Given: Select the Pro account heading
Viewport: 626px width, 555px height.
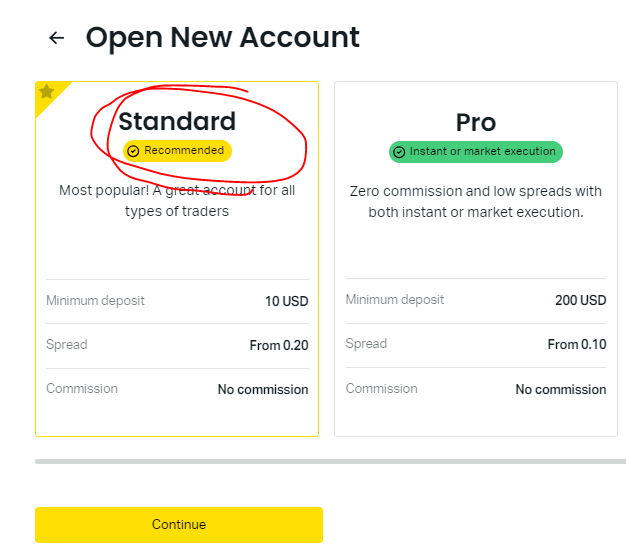Looking at the screenshot, I should click(x=476, y=122).
